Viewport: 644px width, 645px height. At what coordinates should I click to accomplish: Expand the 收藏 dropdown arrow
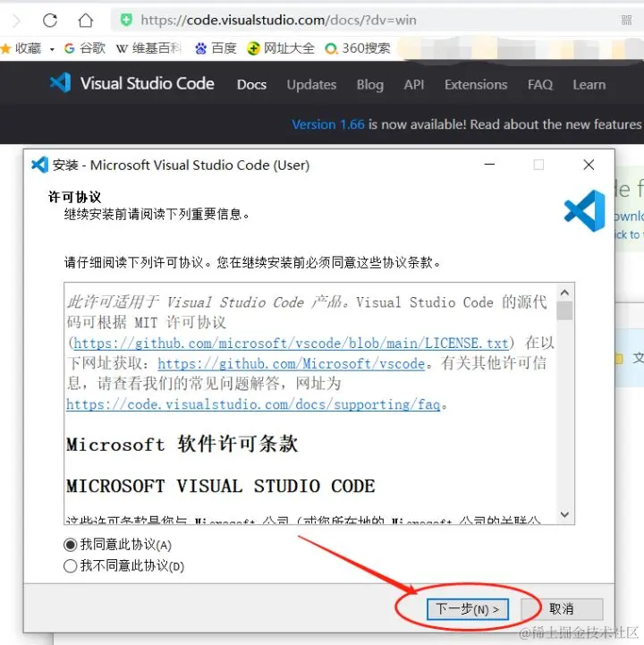tap(52, 49)
